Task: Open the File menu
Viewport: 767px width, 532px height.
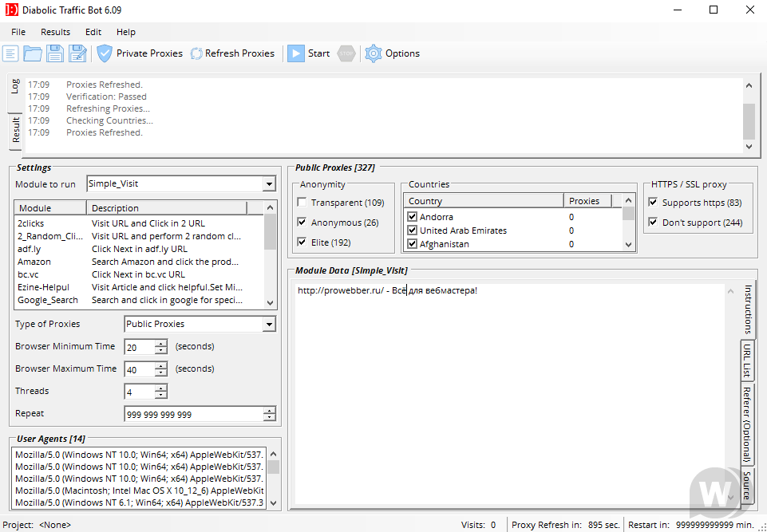Action: [18, 32]
